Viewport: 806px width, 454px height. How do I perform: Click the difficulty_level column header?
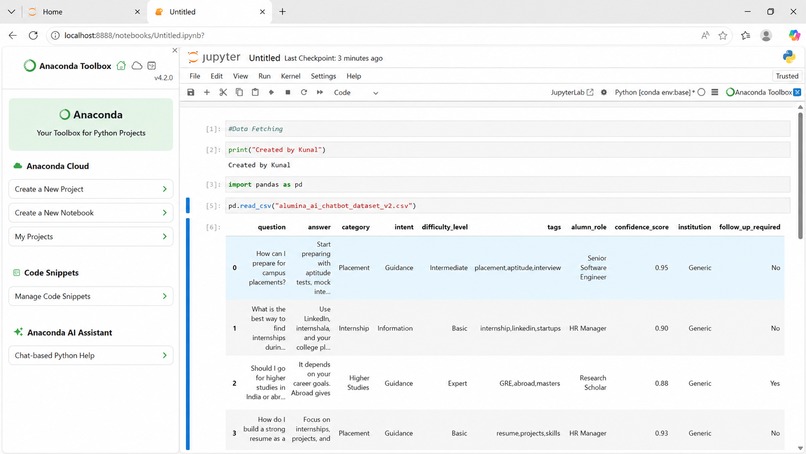point(445,227)
